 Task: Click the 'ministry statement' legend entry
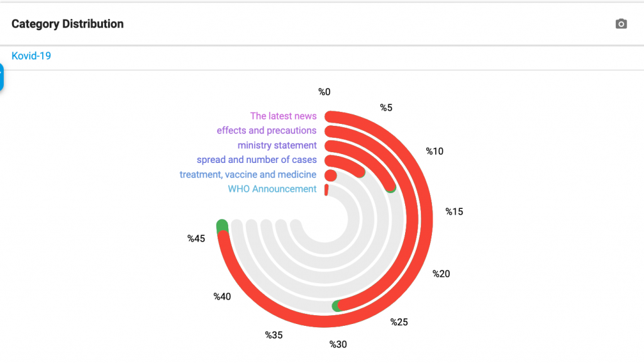tap(277, 145)
